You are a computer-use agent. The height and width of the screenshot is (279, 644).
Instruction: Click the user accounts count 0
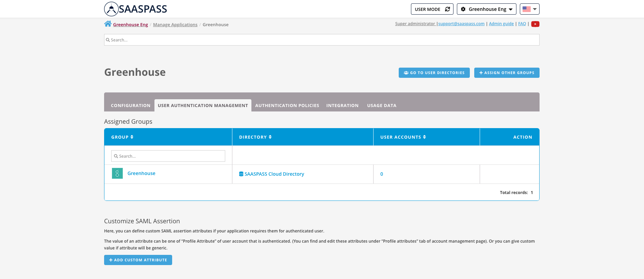point(382,174)
